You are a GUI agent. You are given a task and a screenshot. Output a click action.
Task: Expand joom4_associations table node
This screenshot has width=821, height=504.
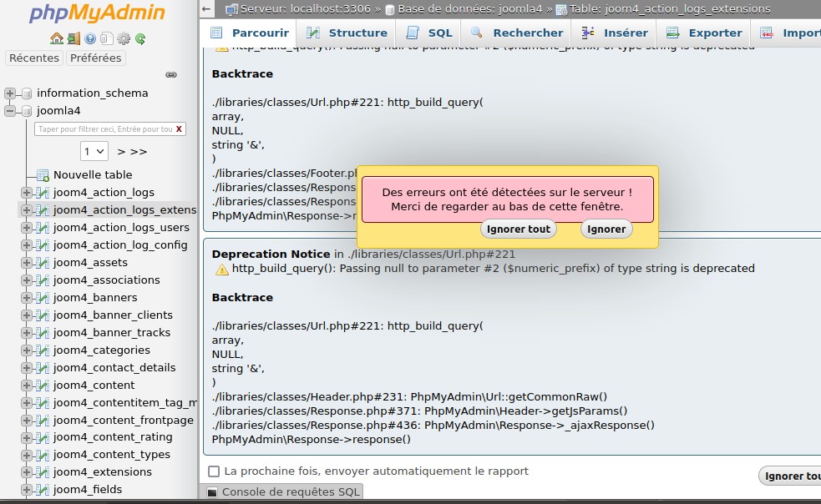(26, 280)
